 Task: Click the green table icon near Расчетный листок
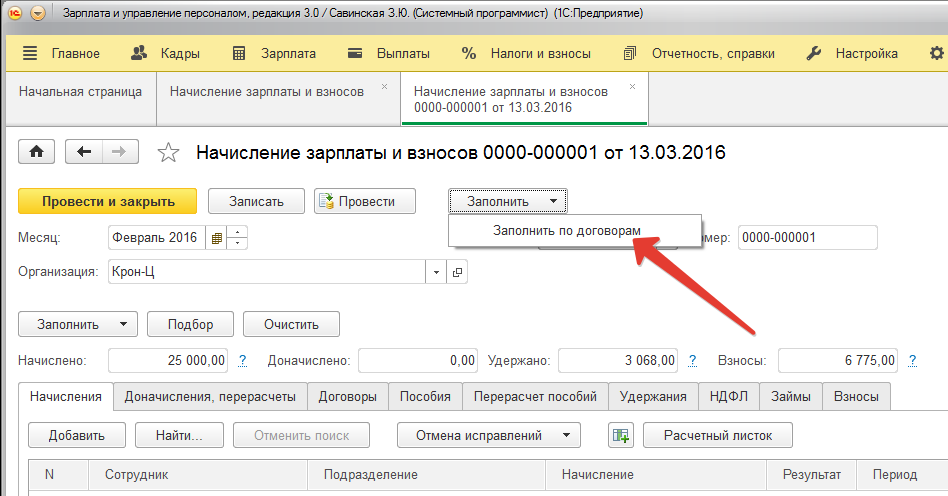[621, 435]
